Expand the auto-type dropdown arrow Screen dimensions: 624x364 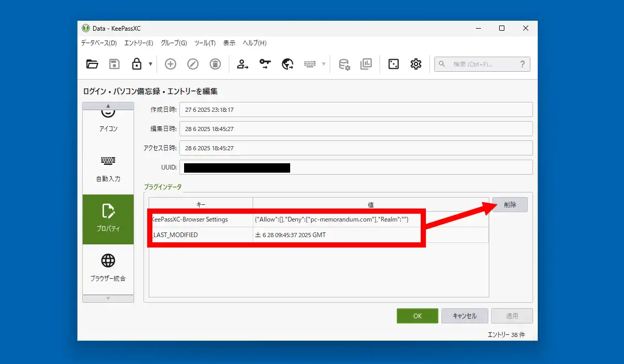[x=324, y=64]
